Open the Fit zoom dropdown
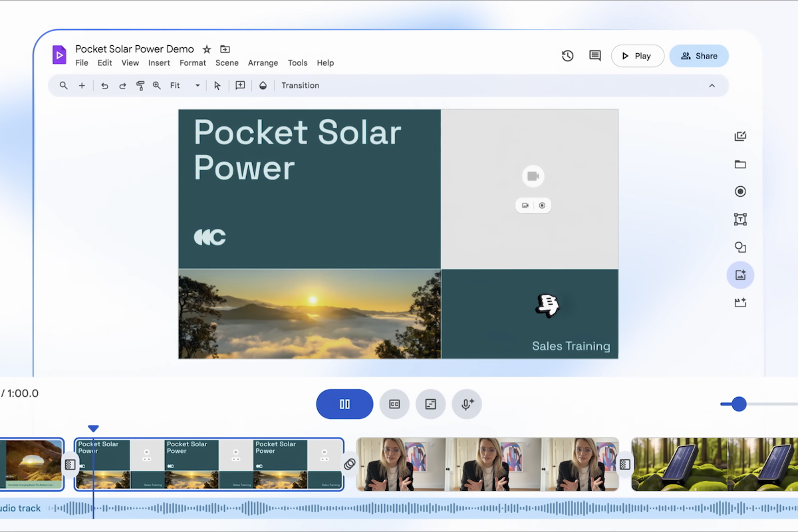 pos(186,86)
